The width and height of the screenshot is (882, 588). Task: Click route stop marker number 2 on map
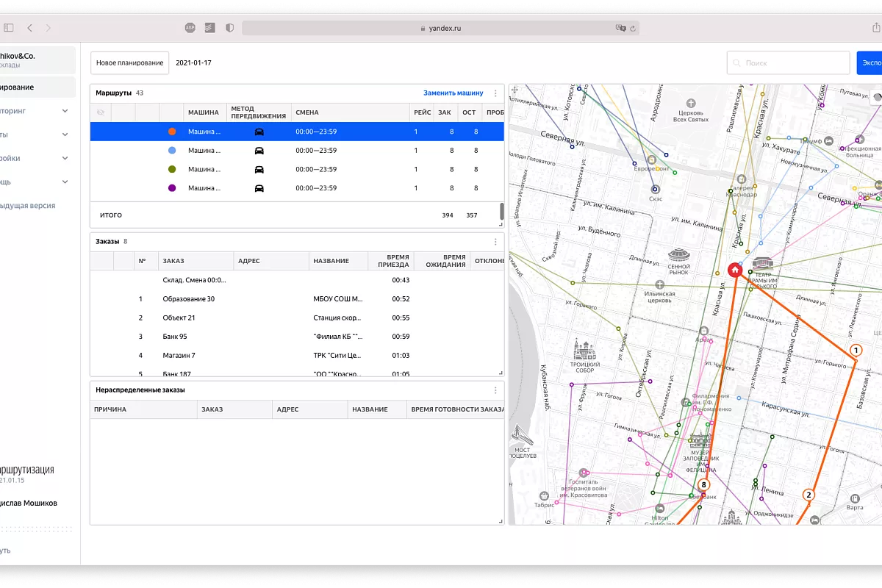[808, 495]
